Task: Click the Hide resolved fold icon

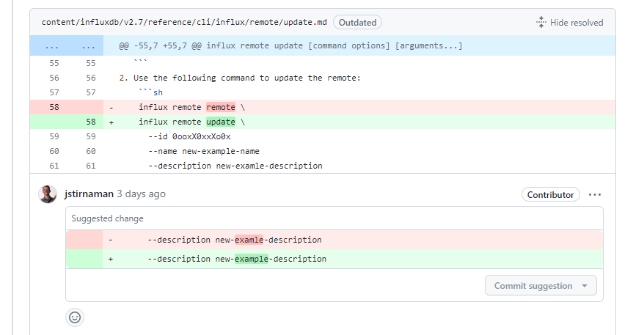Action: tap(541, 22)
